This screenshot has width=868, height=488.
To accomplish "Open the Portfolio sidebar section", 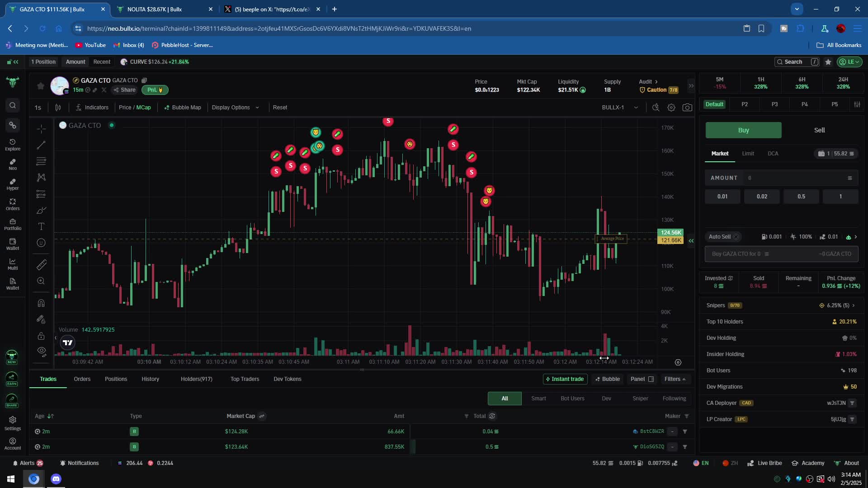I will pyautogui.click(x=13, y=224).
